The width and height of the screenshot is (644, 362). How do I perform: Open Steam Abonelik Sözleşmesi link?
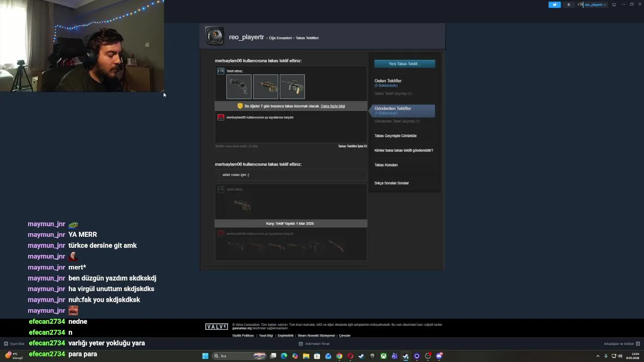tap(316, 335)
